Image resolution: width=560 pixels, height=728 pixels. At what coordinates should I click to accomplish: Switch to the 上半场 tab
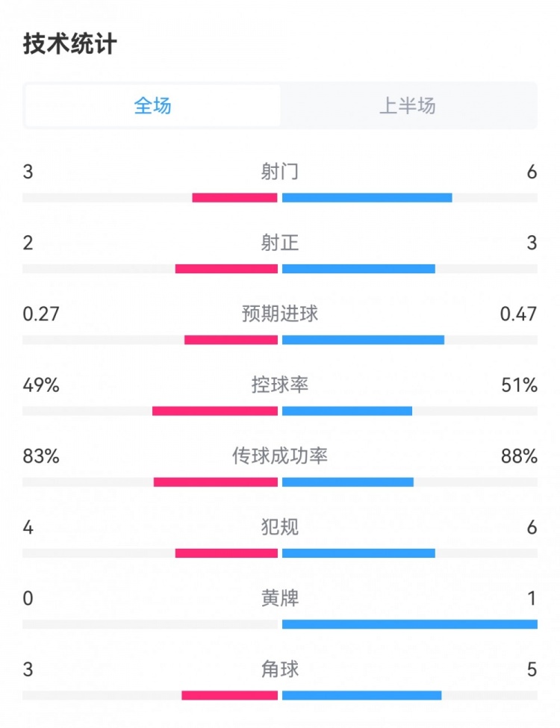[x=408, y=106]
